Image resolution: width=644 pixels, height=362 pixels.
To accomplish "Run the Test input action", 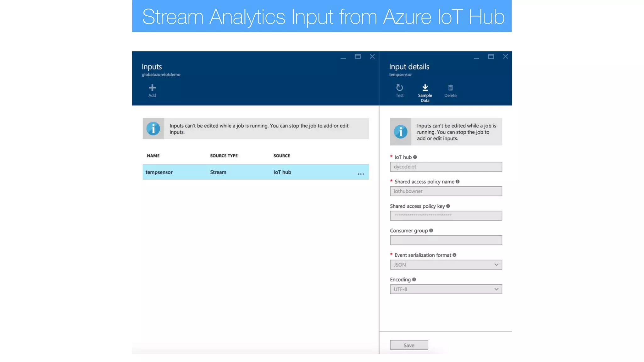I will (399, 90).
